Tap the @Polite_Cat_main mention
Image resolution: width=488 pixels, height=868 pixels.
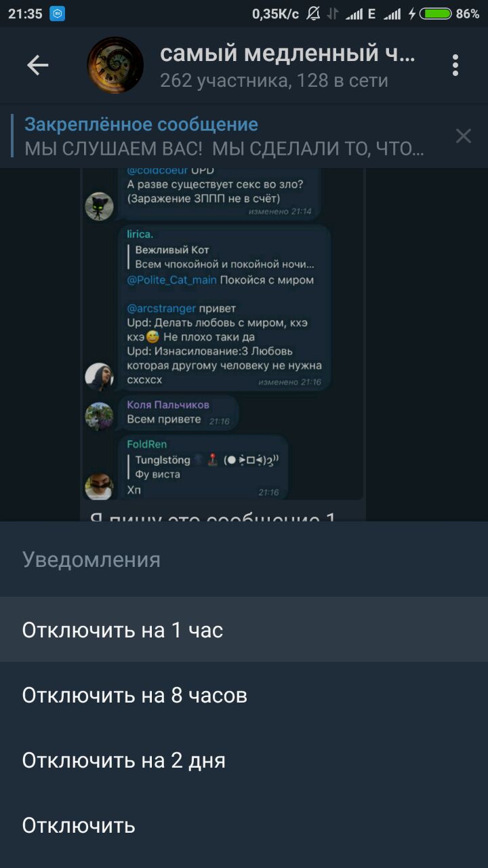click(172, 280)
